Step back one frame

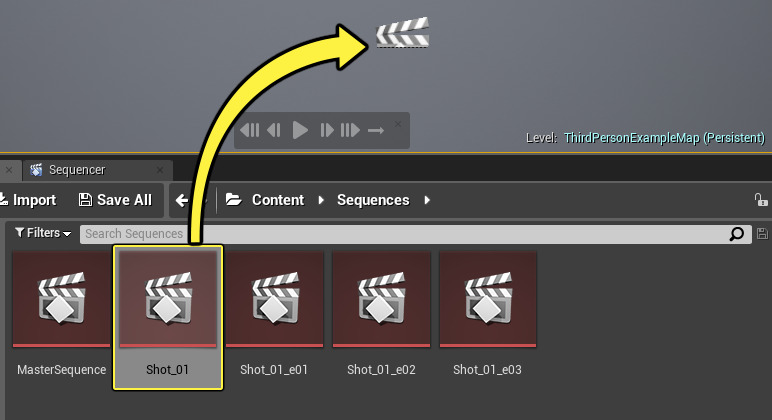tap(274, 130)
